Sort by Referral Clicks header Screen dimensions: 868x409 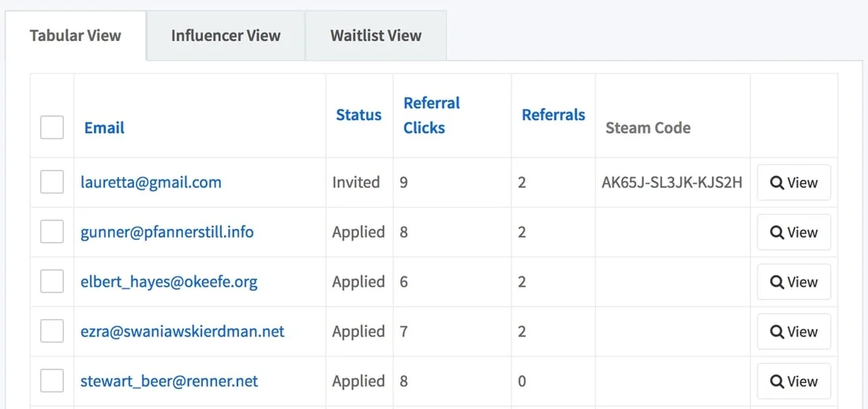point(431,115)
